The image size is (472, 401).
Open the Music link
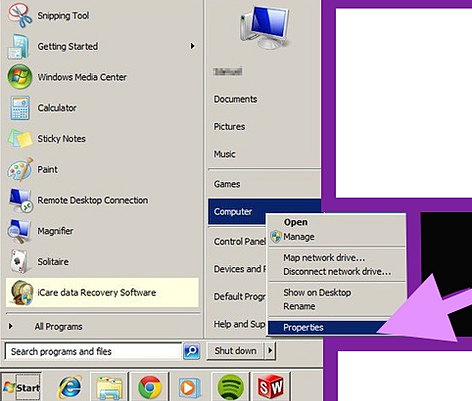[224, 154]
